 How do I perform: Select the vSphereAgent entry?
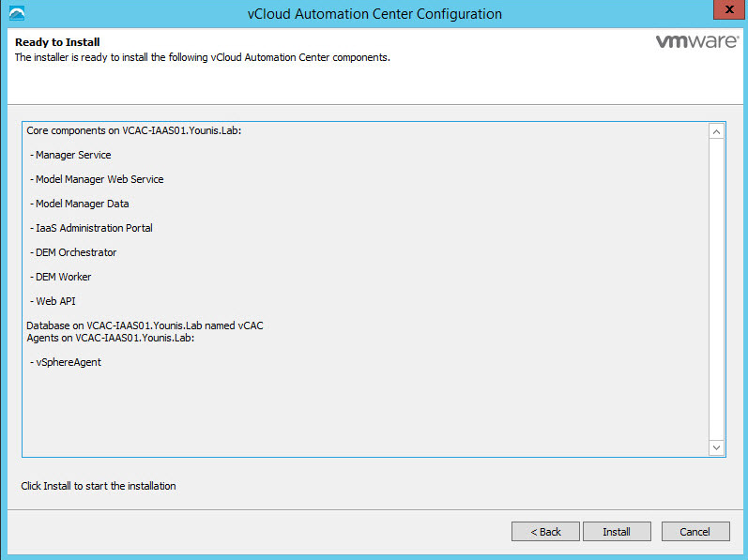(68, 362)
